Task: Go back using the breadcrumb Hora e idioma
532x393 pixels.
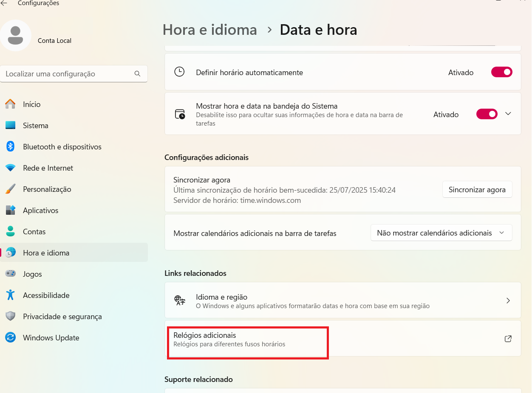Action: 209,30
